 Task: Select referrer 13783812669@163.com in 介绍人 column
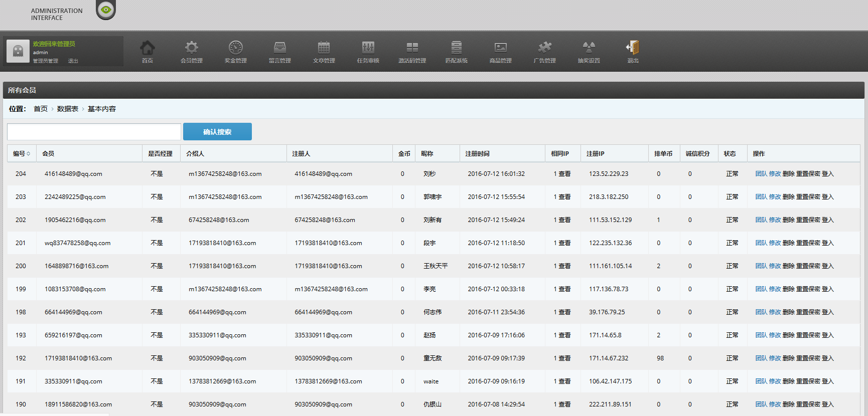click(x=222, y=381)
